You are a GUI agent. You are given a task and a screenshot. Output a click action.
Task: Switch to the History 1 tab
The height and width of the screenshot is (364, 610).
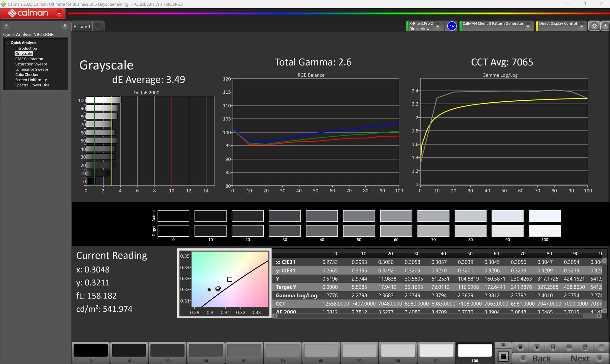(x=82, y=27)
